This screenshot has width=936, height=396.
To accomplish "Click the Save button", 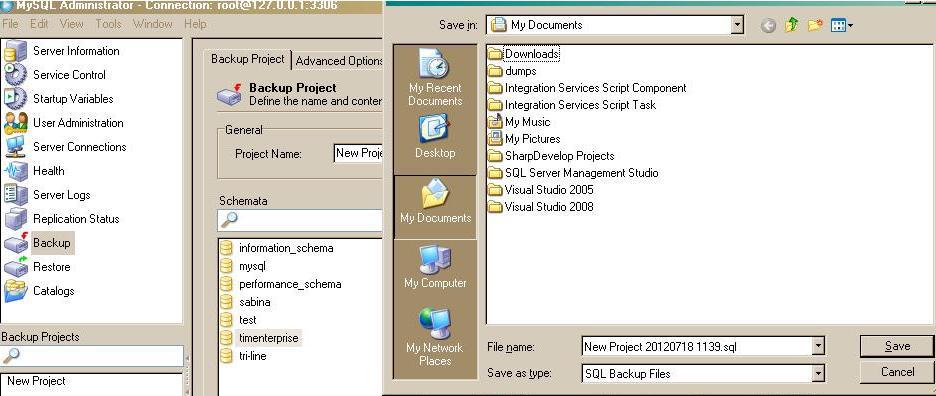I will pyautogui.click(x=897, y=346).
